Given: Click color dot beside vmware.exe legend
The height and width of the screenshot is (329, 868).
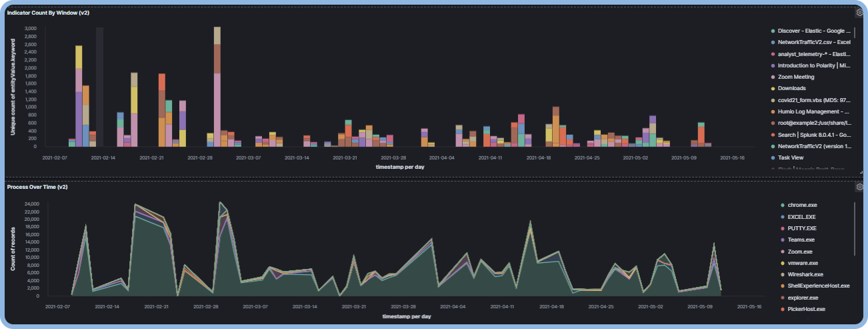Looking at the screenshot, I should pos(783,264).
